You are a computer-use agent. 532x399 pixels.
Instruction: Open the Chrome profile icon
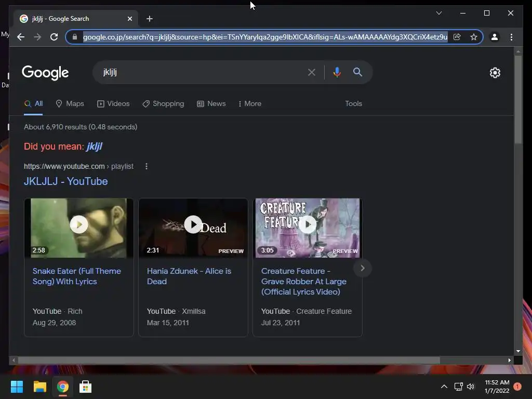[x=495, y=37]
